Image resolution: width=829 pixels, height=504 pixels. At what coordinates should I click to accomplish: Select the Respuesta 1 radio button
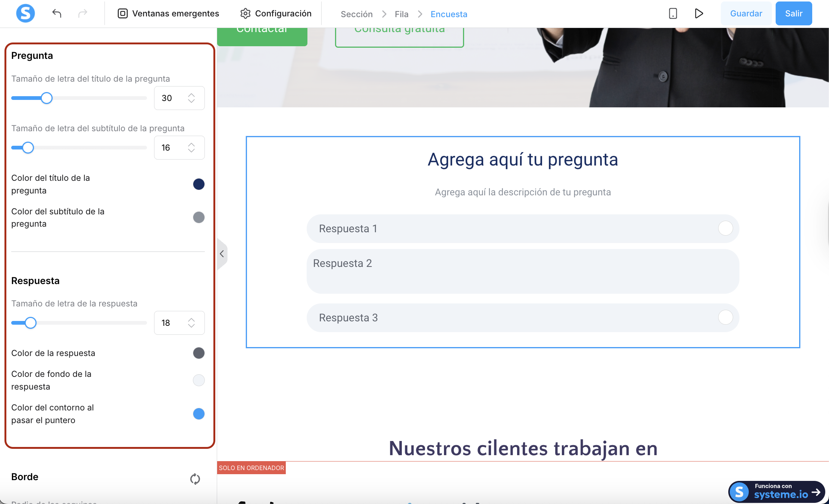coord(725,228)
